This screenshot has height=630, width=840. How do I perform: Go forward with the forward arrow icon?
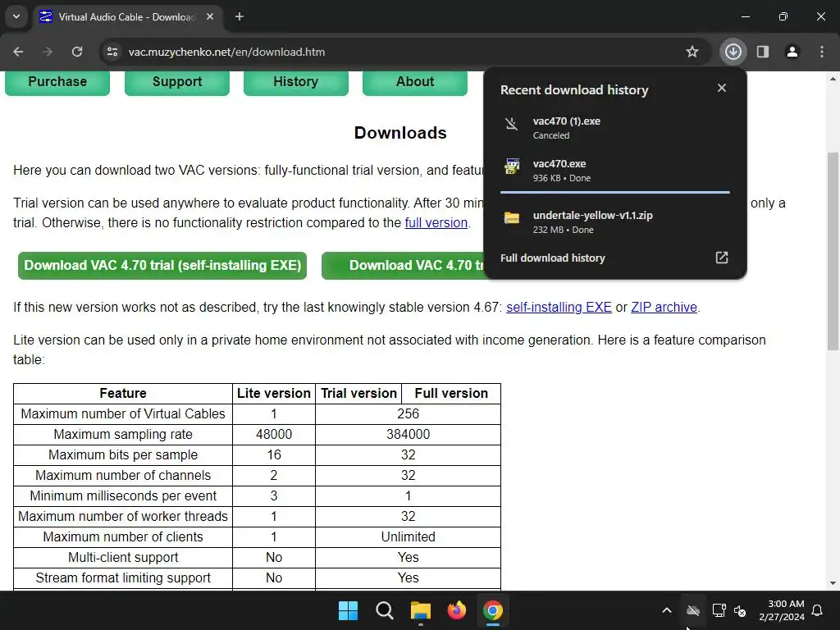tap(48, 52)
